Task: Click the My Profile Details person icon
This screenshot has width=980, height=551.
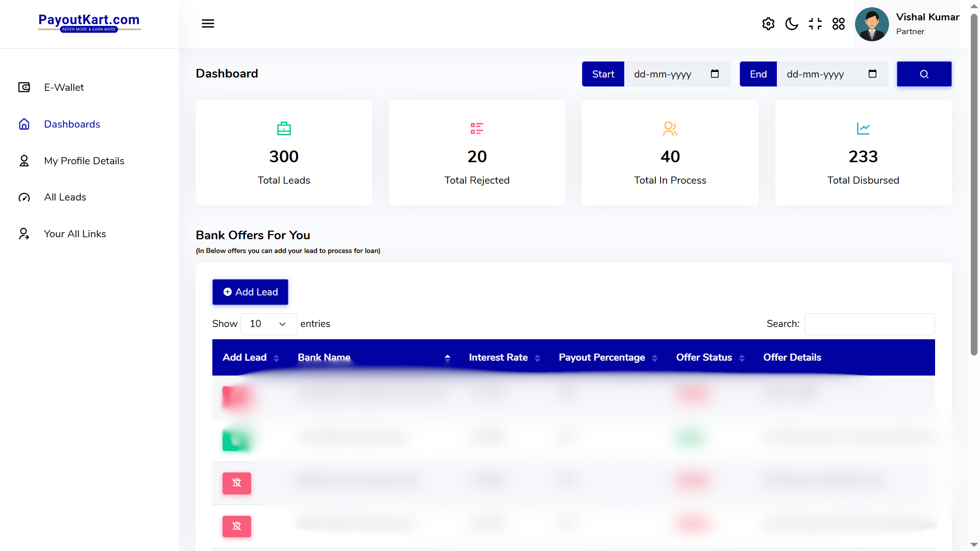Action: 24,161
